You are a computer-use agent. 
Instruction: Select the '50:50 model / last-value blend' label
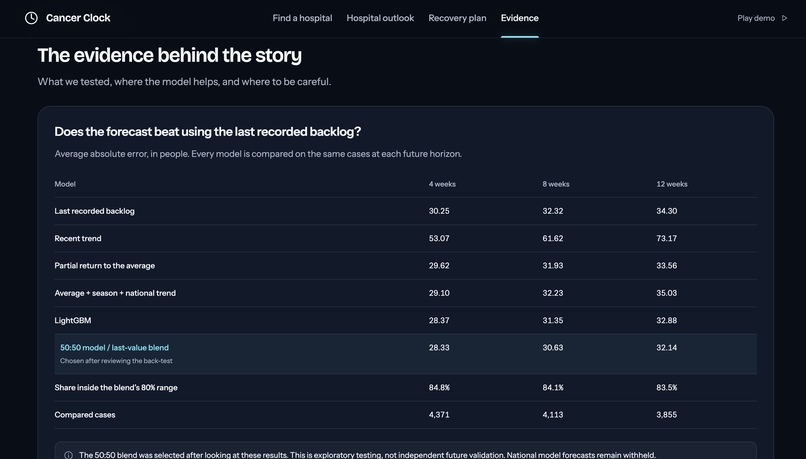click(x=115, y=347)
